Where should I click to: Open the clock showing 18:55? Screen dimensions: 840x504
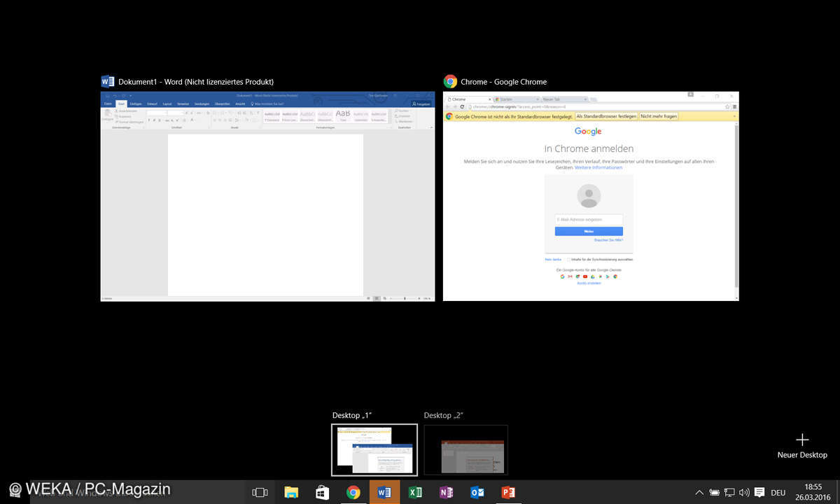click(813, 492)
